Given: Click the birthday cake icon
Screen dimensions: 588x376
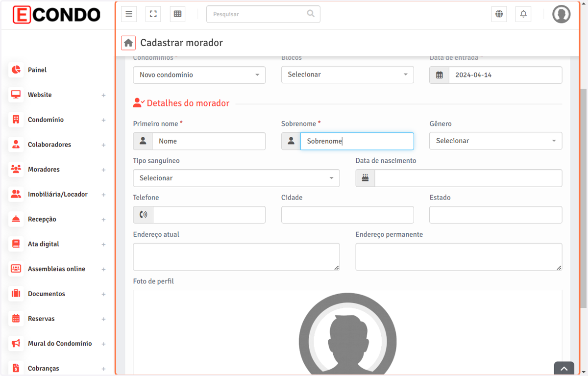Looking at the screenshot, I should [x=365, y=178].
